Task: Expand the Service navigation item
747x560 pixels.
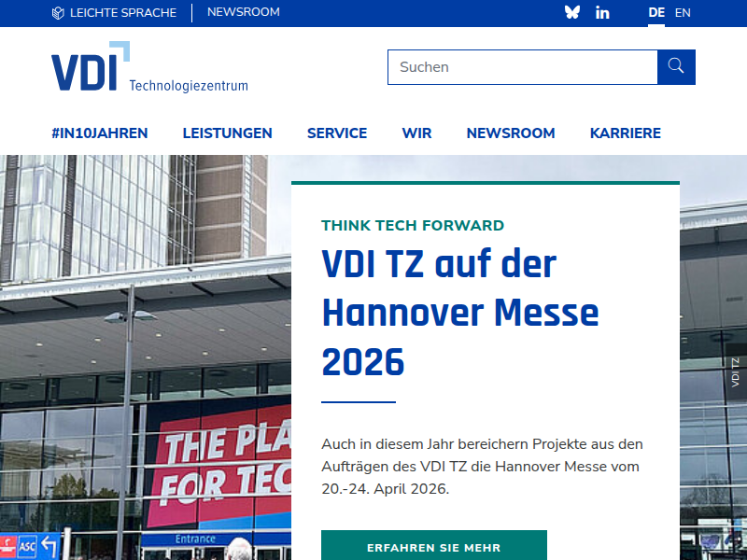Action: pyautogui.click(x=337, y=133)
